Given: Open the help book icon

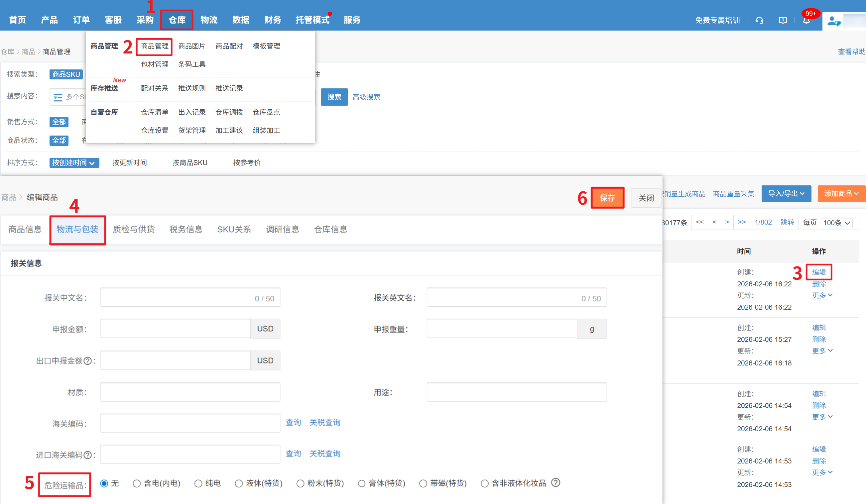Looking at the screenshot, I should click(x=783, y=20).
